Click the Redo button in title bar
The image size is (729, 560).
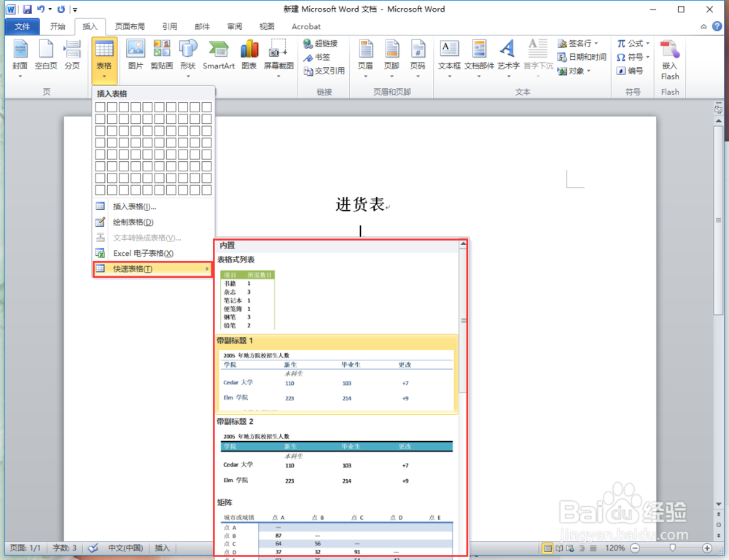(61, 9)
